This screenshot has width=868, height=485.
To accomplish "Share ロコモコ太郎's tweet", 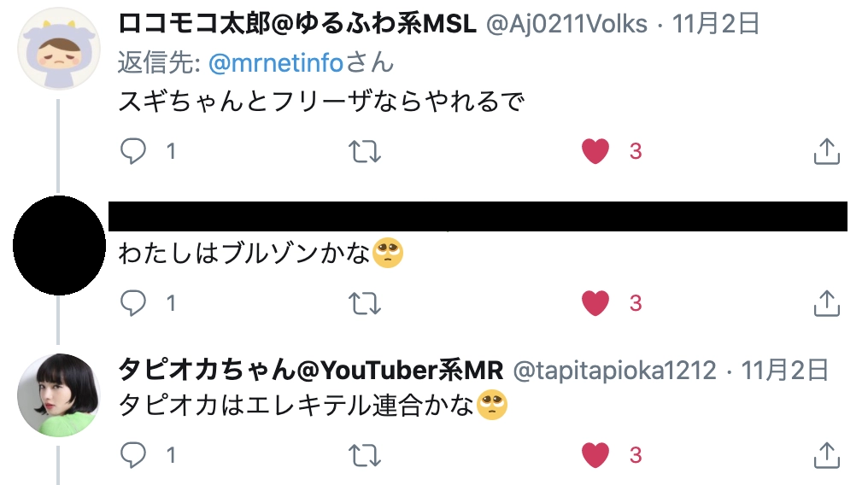I will (826, 151).
